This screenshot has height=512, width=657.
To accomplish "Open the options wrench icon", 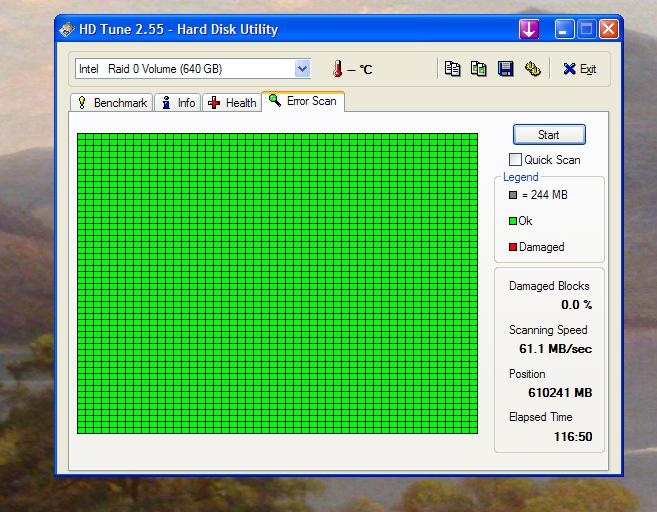I will [532, 69].
